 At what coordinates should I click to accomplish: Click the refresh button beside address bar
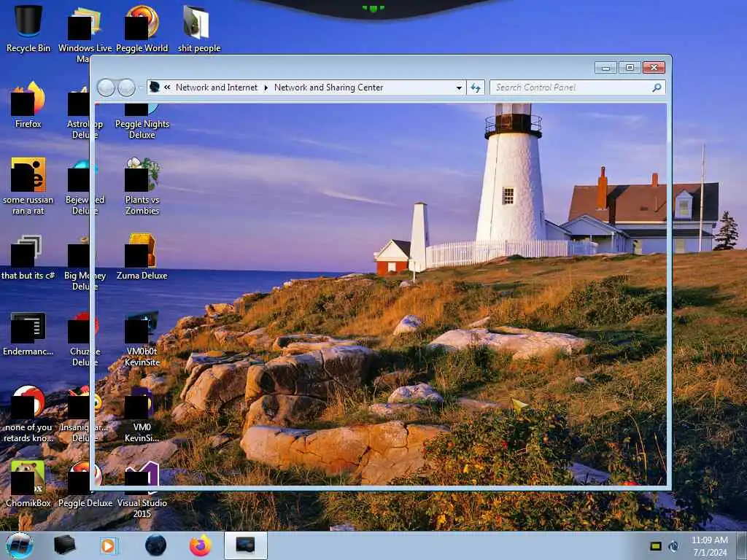(x=476, y=87)
